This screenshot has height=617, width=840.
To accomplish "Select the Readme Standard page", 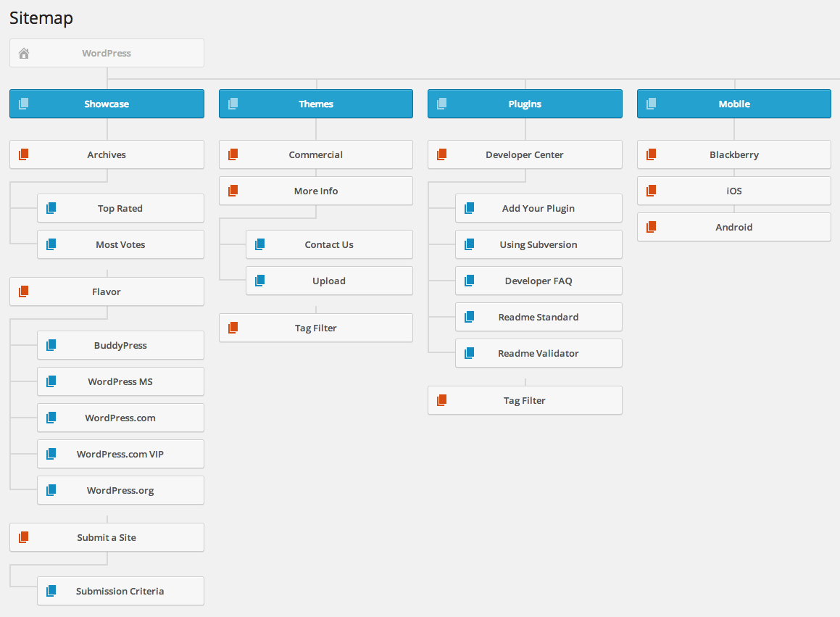I will pos(539,317).
